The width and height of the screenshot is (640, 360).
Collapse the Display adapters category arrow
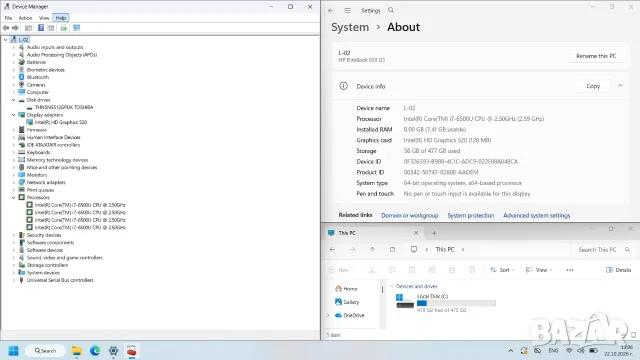click(x=13, y=115)
